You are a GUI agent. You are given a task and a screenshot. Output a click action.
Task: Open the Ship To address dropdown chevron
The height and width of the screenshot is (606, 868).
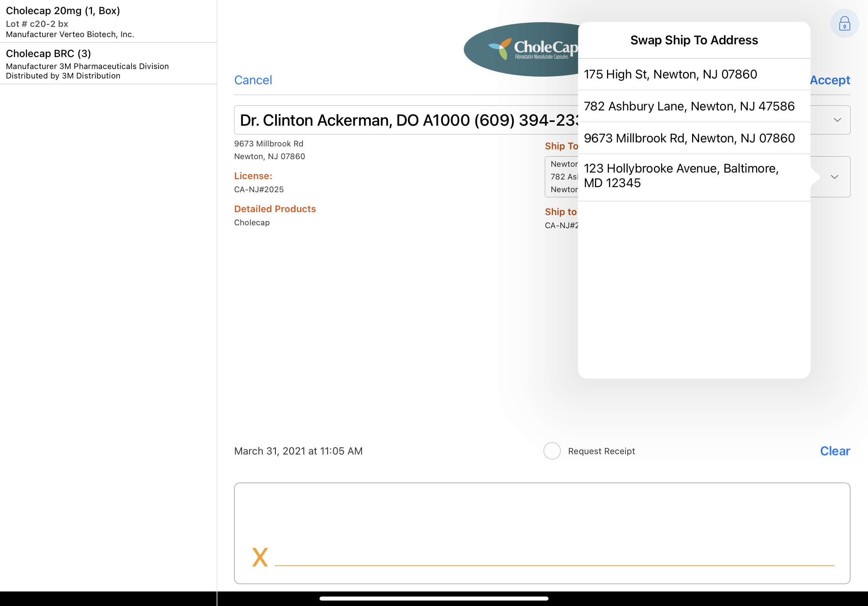click(x=834, y=177)
